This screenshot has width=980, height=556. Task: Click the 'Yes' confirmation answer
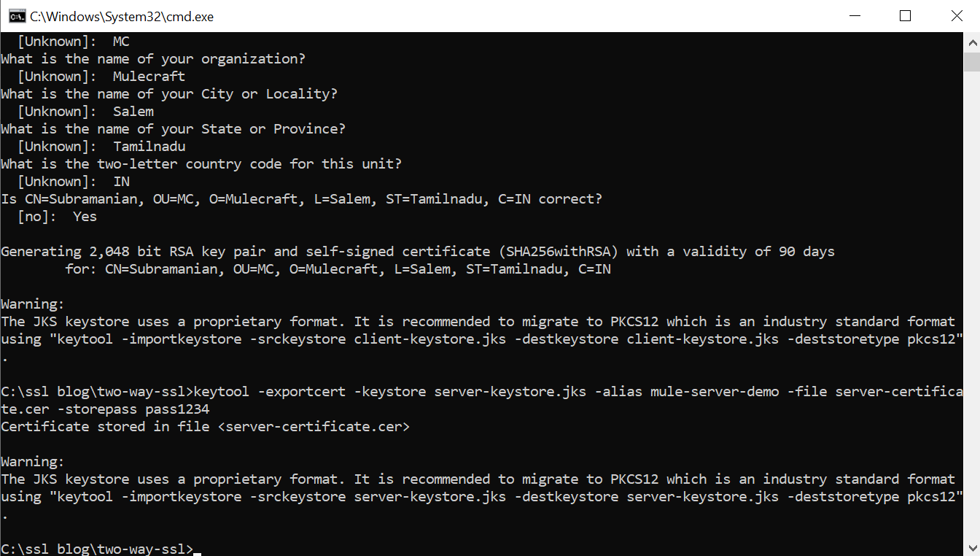(85, 217)
